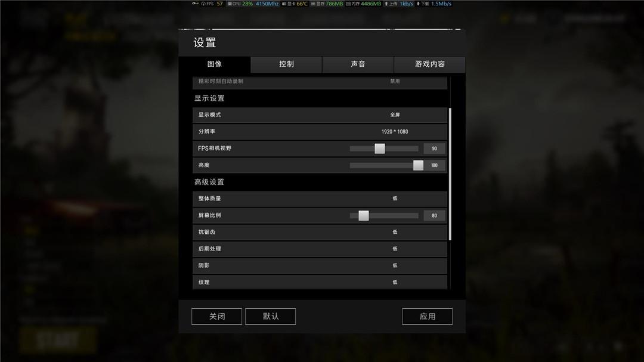
Task: Click the upload (上传) arrow icon
Action: (386, 4)
